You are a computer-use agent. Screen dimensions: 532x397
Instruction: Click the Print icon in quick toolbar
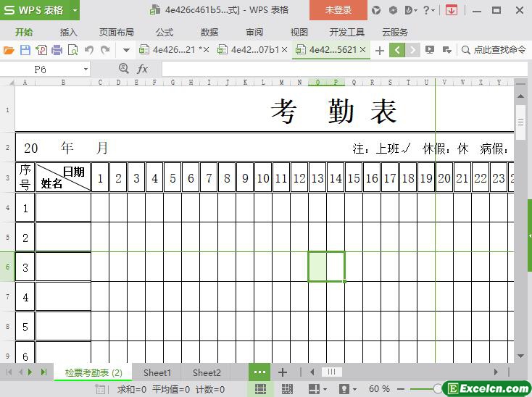click(57, 50)
